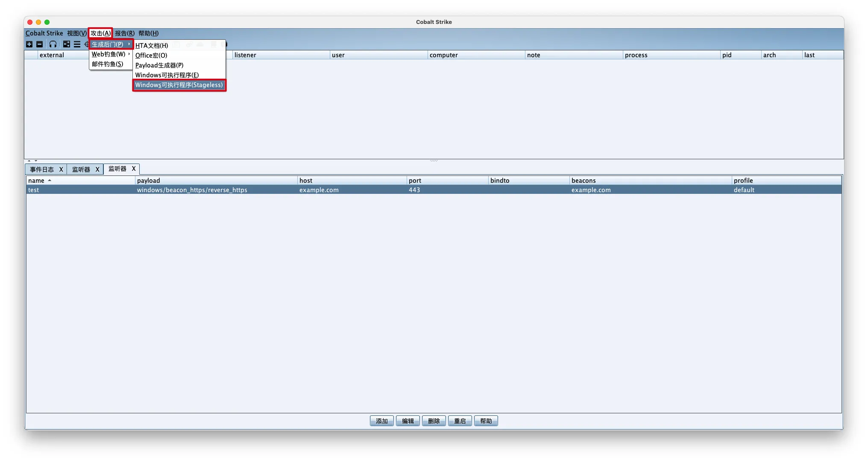Switch to session table view icon
Viewport: 868px width, 462px height.
tap(77, 44)
